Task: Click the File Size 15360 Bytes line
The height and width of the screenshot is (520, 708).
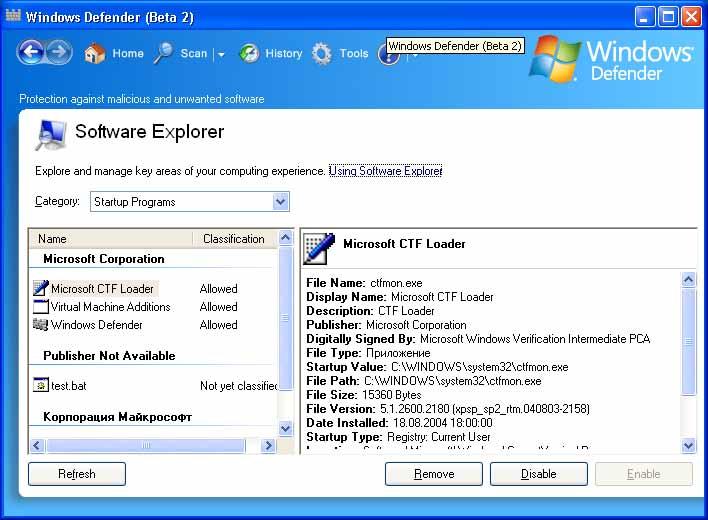Action: click(x=364, y=395)
